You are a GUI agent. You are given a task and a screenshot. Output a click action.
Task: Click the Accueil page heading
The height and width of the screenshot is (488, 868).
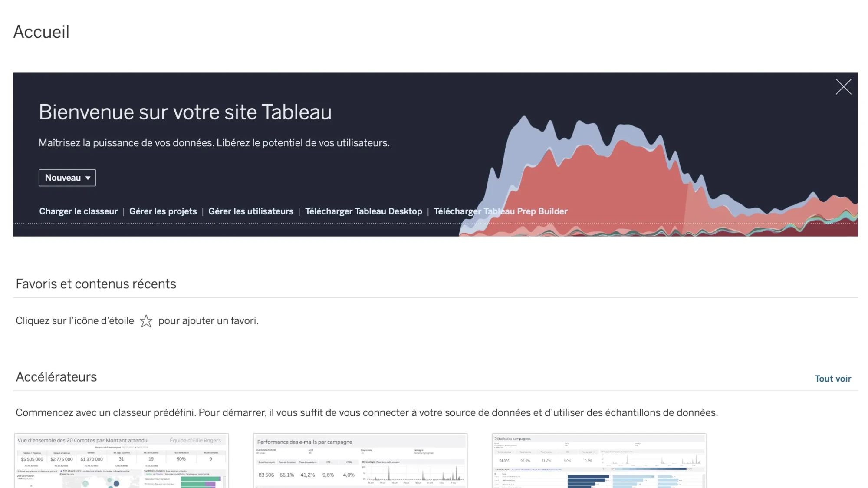[42, 32]
